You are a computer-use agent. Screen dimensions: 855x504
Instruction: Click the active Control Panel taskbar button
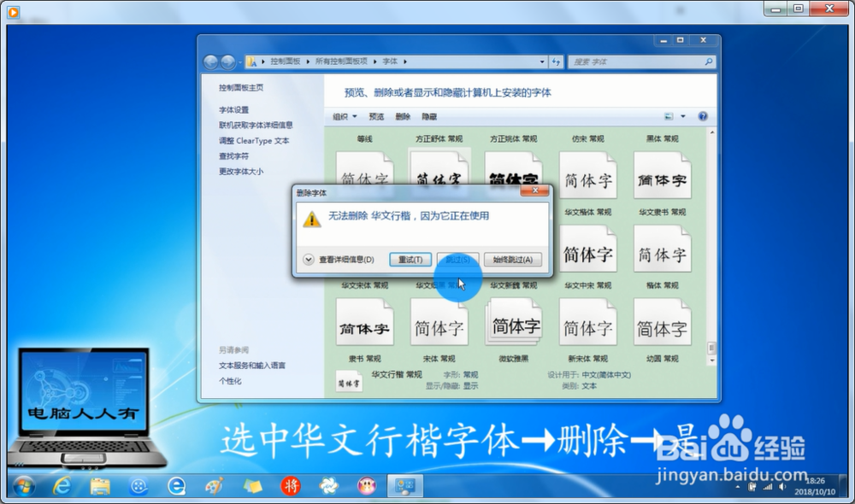404,485
